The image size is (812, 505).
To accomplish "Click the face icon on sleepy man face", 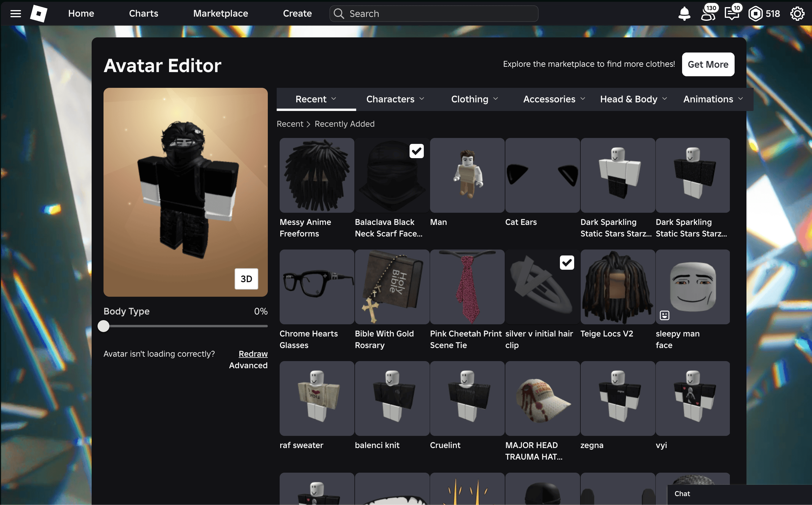I will click(665, 315).
